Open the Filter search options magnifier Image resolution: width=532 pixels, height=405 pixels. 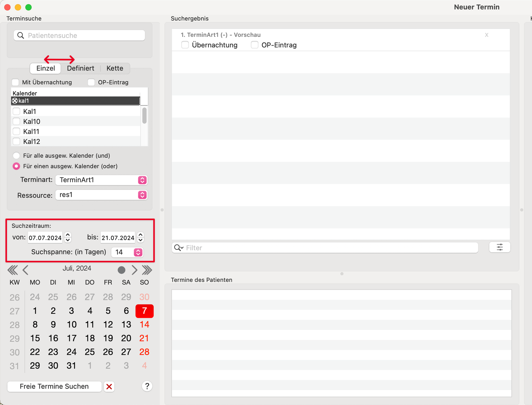pos(179,248)
